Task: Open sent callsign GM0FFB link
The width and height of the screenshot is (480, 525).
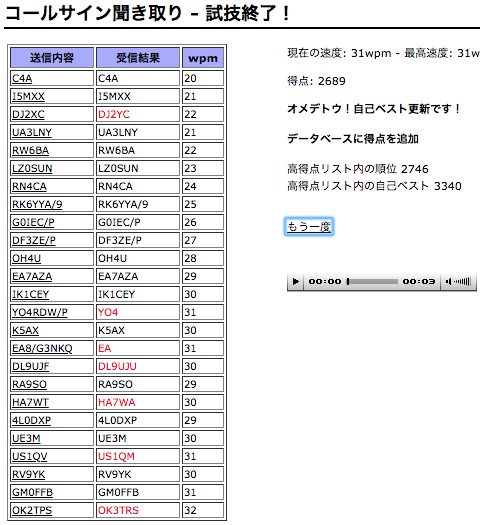Action: (32, 493)
